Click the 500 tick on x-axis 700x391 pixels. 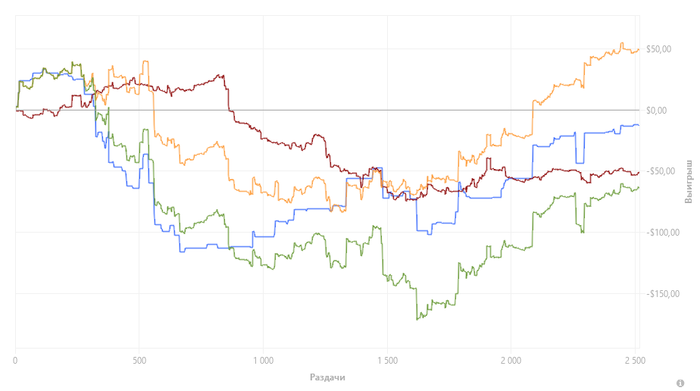pyautogui.click(x=139, y=360)
